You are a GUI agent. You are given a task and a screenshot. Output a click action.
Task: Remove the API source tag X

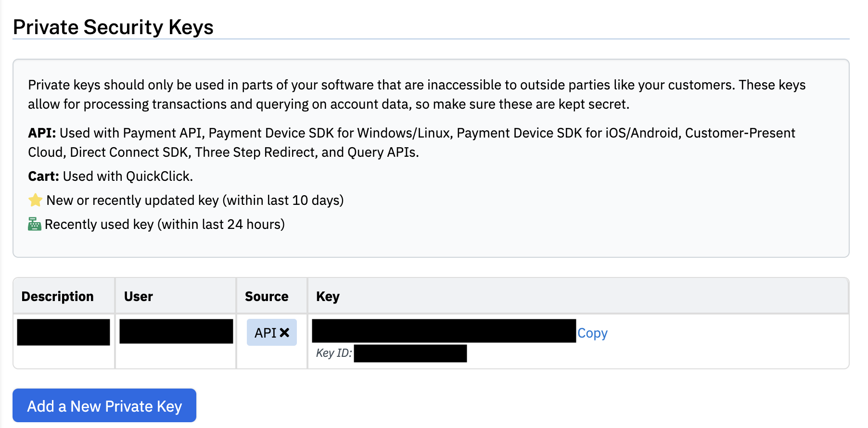click(284, 333)
